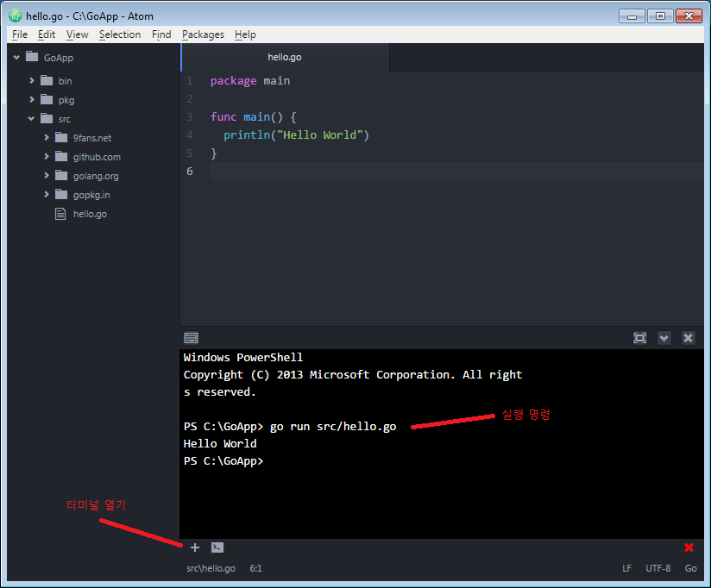The width and height of the screenshot is (711, 588).
Task: Select the hello.go editor tab
Action: [x=285, y=57]
